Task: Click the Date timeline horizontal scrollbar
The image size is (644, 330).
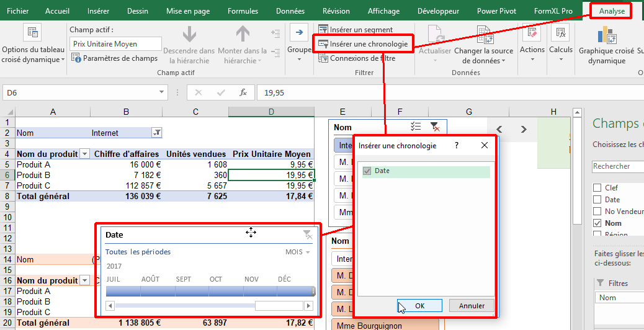Action: pos(186,306)
